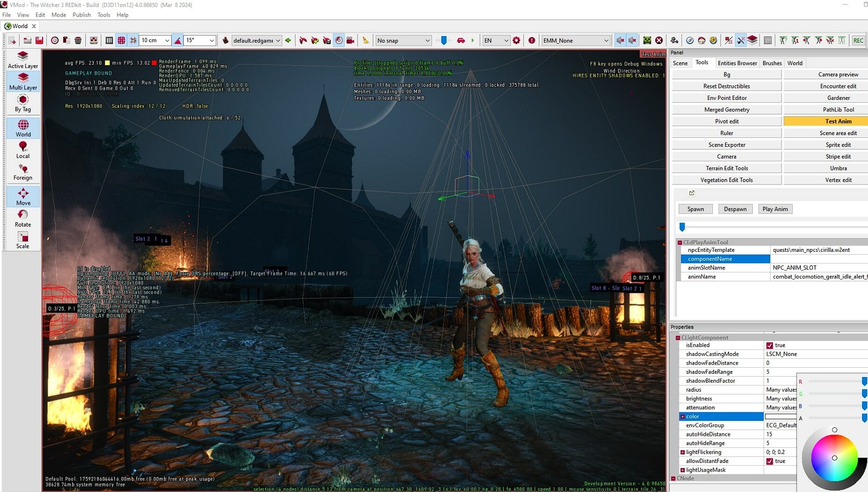Toggle the position snap hash icon
868x492 pixels.
point(133,41)
